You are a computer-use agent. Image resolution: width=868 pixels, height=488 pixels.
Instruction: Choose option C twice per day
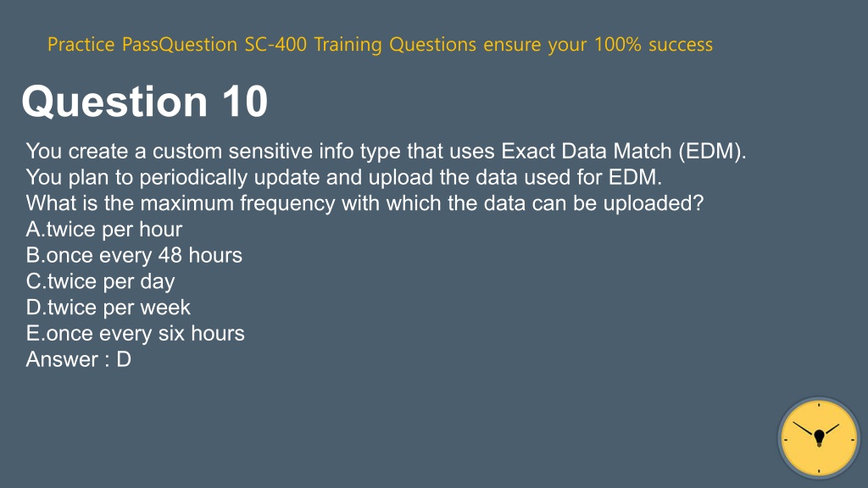[100, 281]
